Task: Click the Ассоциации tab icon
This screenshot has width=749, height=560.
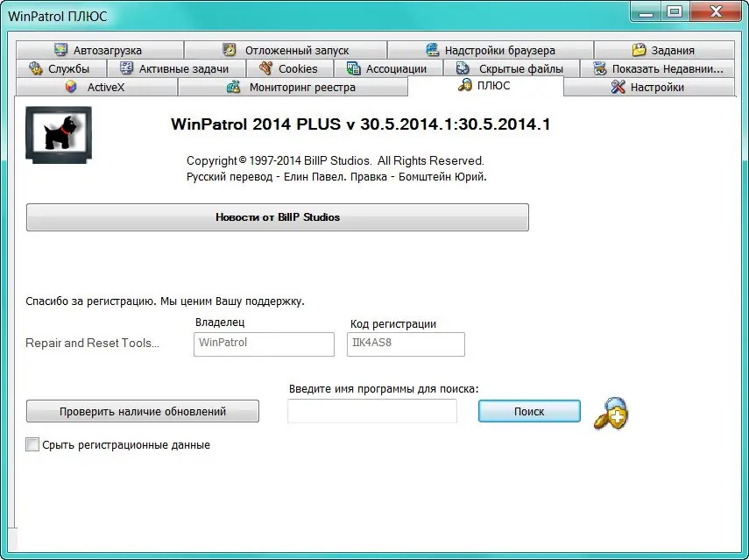Action: 354,68
